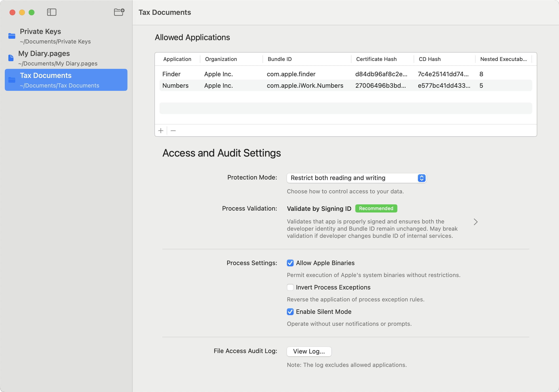Image resolution: width=559 pixels, height=392 pixels.
Task: Toggle the sidebar visibility icon
Action: click(x=52, y=12)
